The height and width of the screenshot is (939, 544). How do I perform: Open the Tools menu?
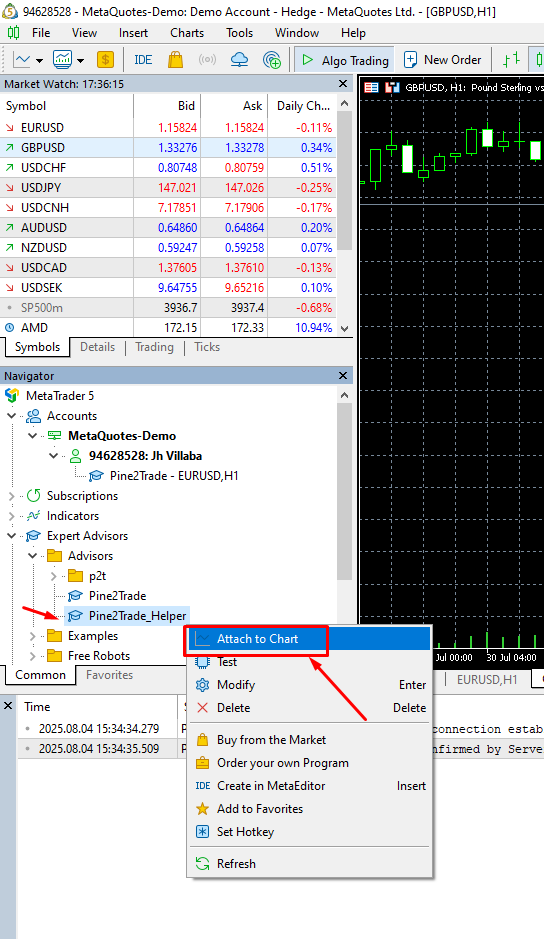coord(240,33)
